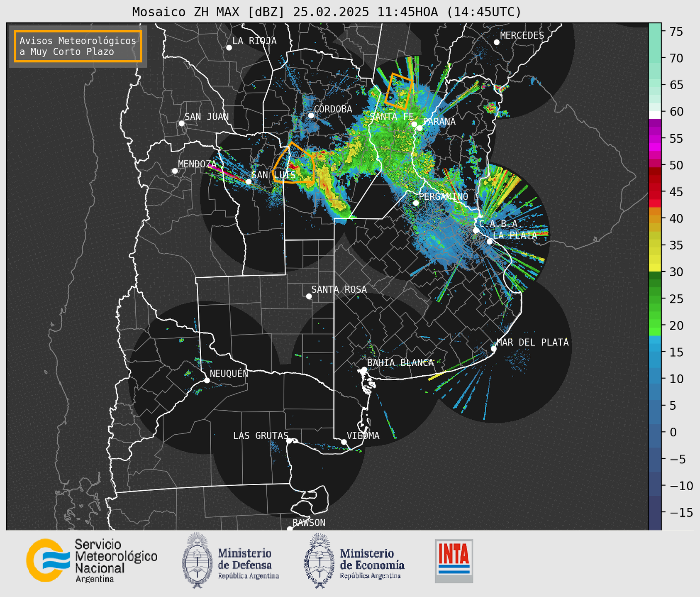
Task: Click the 55 dBZ magenta color on scale
Action: pyautogui.click(x=655, y=139)
